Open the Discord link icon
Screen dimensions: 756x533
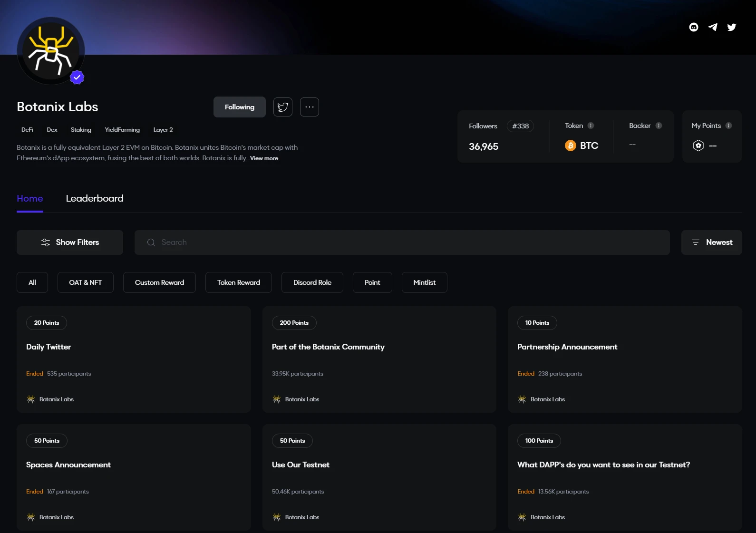pos(694,27)
